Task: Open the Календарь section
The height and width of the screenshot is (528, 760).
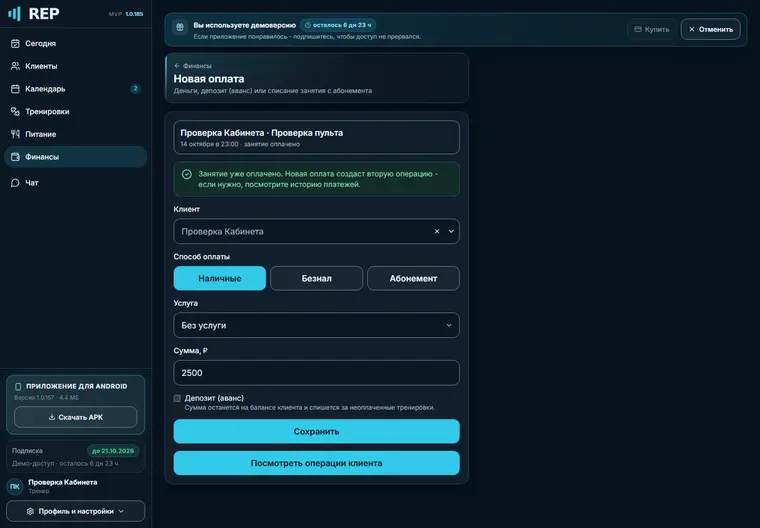Action: pyautogui.click(x=76, y=89)
